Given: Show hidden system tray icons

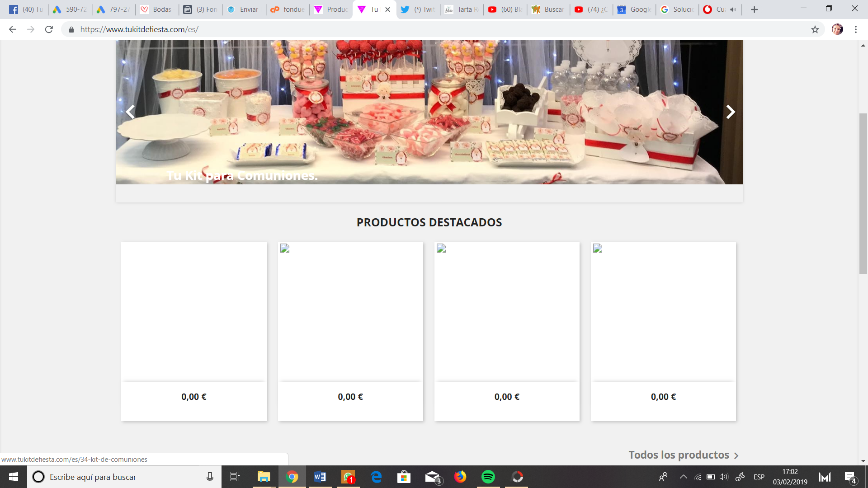Looking at the screenshot, I should click(683, 477).
